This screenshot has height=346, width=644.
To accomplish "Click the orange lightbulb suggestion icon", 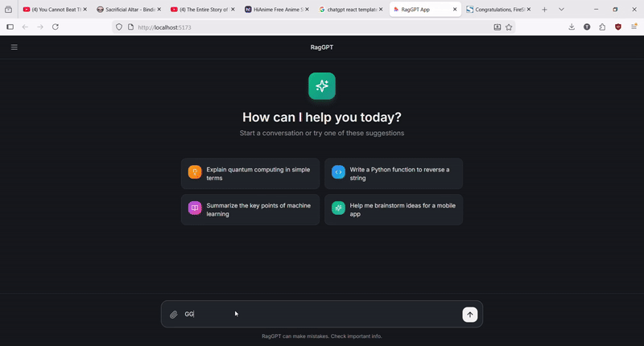I will pos(195,172).
